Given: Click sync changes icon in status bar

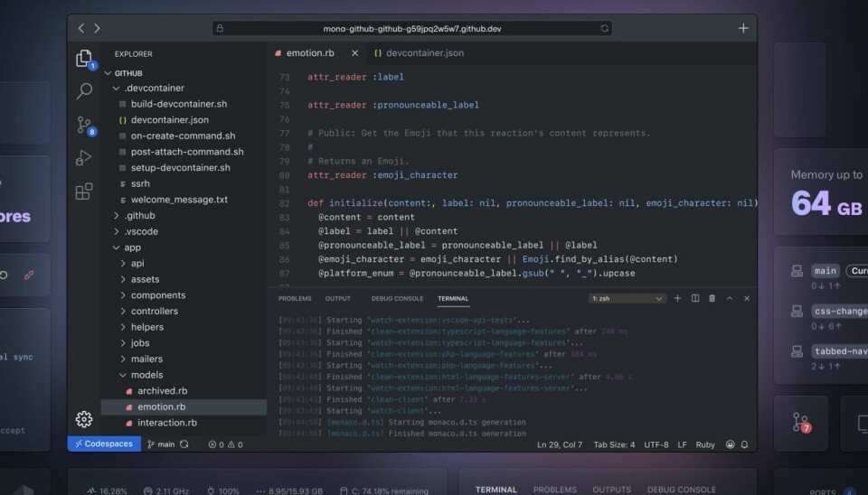Looking at the screenshot, I should pyautogui.click(x=184, y=444).
